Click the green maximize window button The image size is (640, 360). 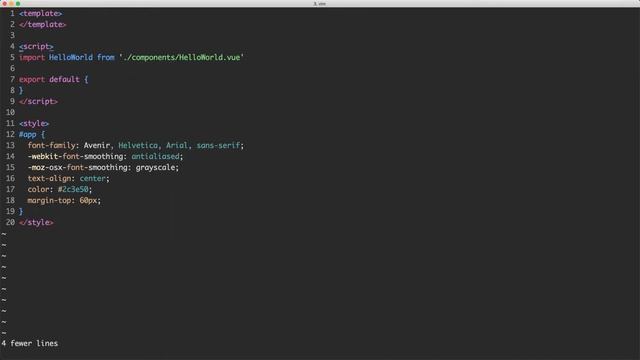[x=18, y=4]
